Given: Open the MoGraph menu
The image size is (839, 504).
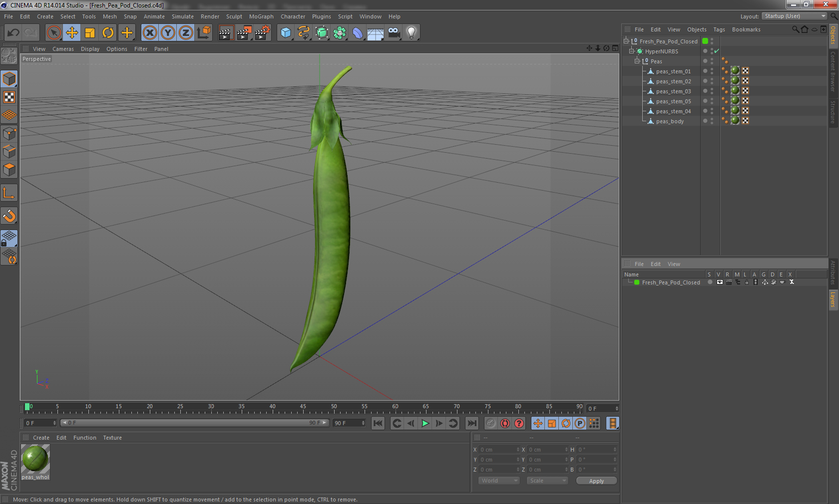Looking at the screenshot, I should [261, 16].
